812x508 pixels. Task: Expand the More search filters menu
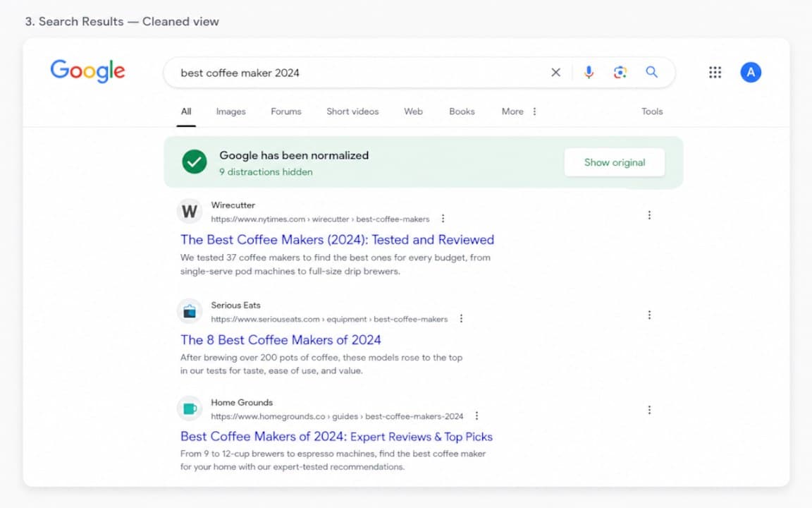click(519, 111)
